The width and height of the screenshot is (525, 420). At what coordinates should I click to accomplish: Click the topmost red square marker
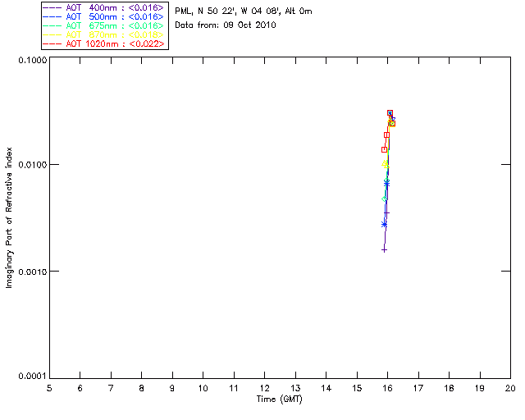(x=390, y=113)
